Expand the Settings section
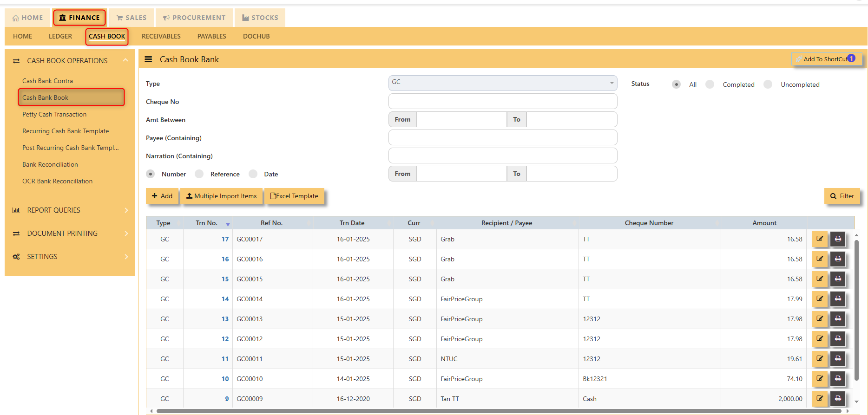This screenshot has width=868, height=415. 126,257
